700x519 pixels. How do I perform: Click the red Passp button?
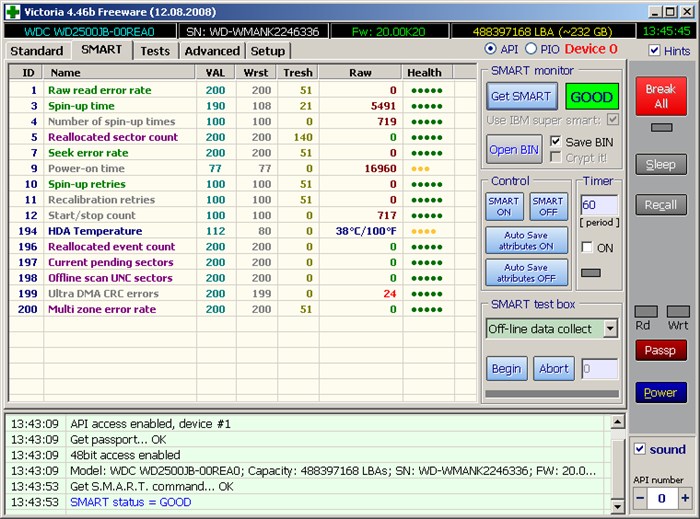pyautogui.click(x=661, y=351)
